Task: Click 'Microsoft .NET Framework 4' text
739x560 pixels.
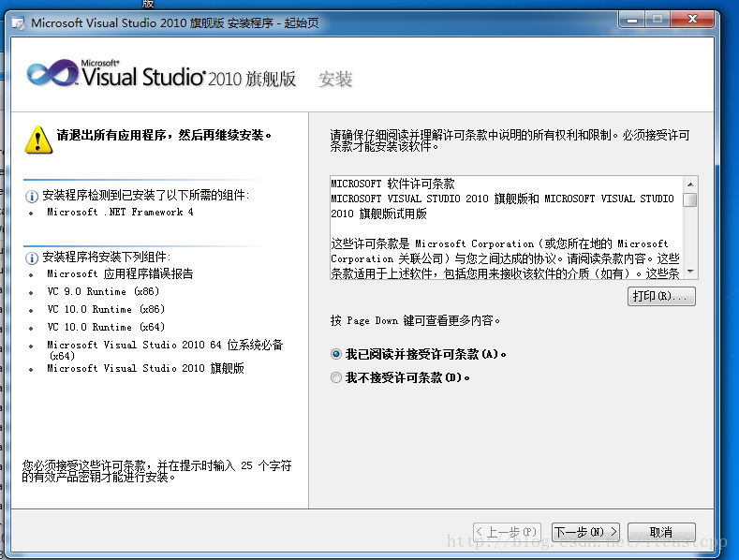Action: coord(120,213)
